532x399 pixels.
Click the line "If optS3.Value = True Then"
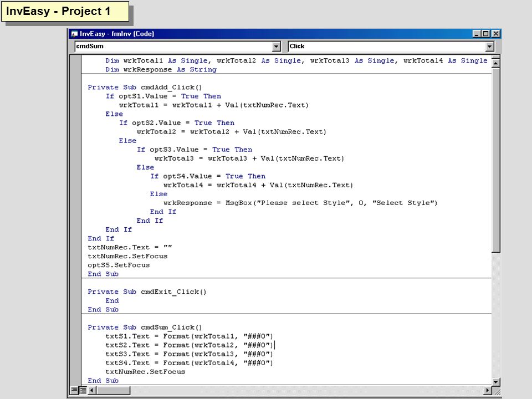[195, 150]
